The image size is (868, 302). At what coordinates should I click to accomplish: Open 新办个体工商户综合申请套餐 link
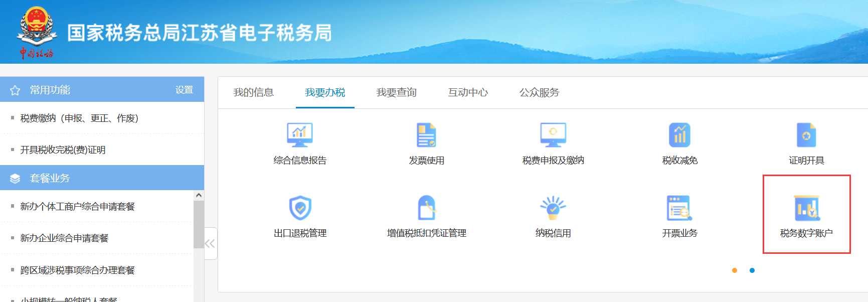[77, 207]
